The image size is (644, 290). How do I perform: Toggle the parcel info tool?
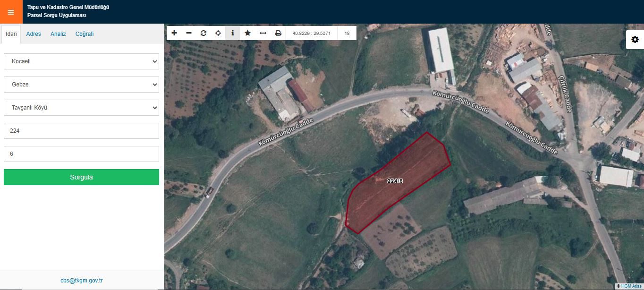[233, 33]
